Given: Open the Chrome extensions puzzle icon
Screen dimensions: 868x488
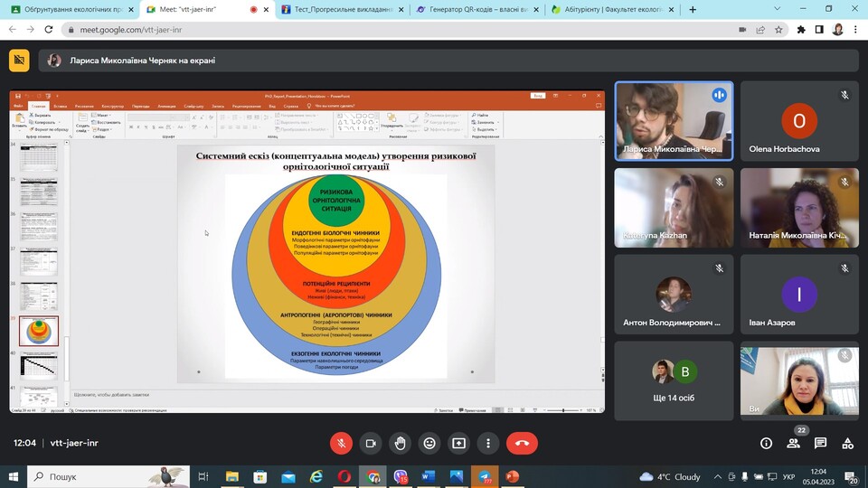Looking at the screenshot, I should (x=801, y=29).
